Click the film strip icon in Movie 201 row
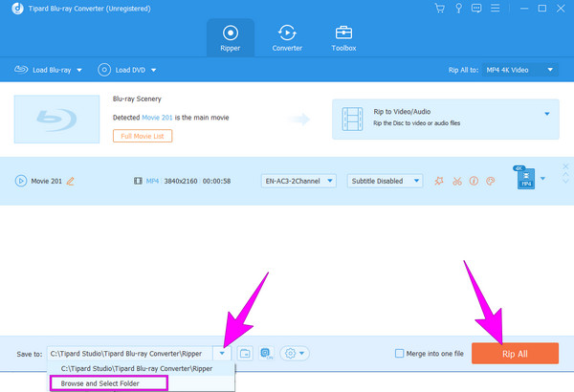 tap(138, 181)
